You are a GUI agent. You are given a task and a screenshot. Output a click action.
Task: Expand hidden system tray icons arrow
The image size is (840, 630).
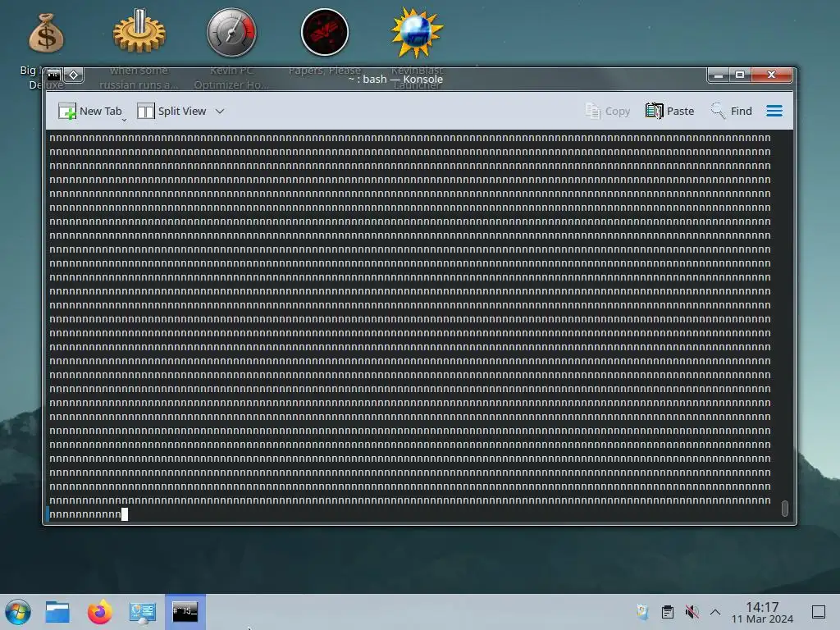pyautogui.click(x=715, y=612)
